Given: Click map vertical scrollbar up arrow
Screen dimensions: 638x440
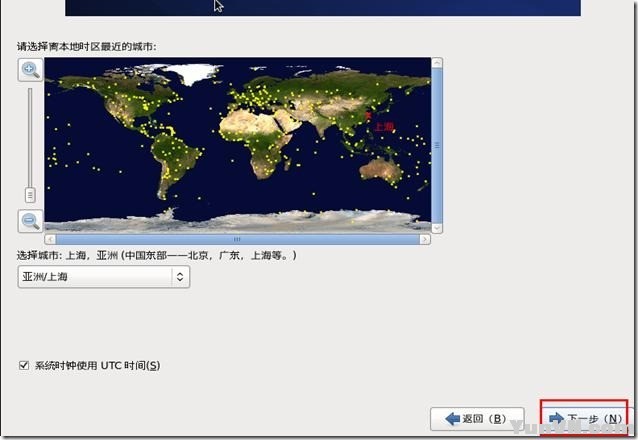Looking at the screenshot, I should (x=437, y=63).
